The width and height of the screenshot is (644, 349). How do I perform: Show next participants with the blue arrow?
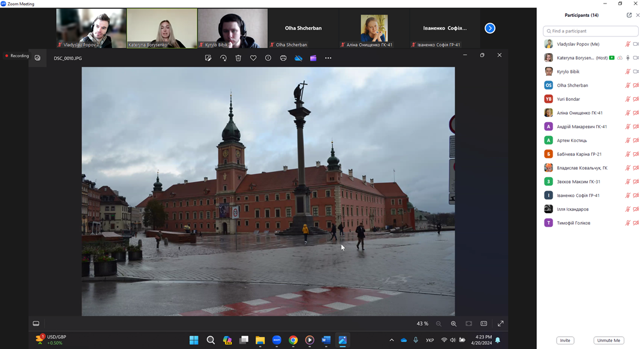click(490, 28)
